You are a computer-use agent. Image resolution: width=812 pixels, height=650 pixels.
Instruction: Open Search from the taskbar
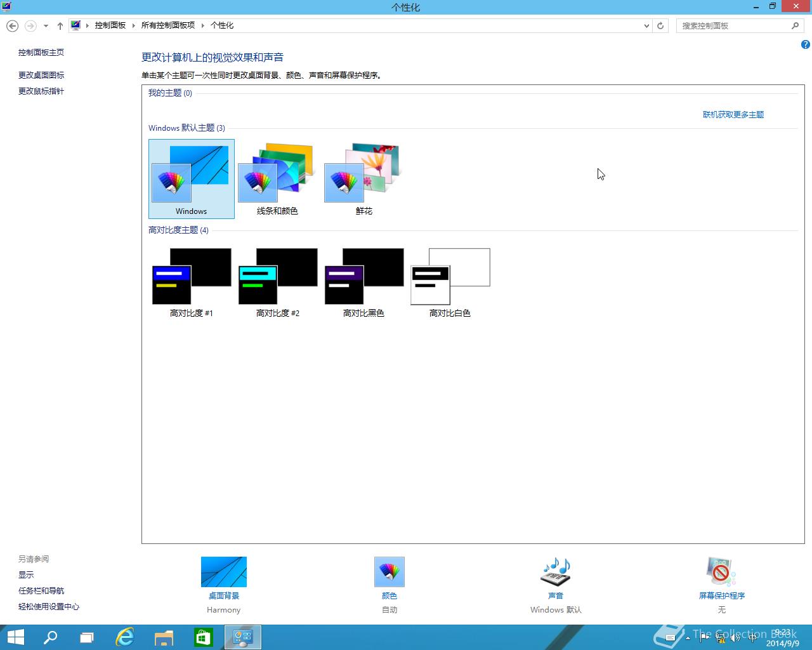click(50, 637)
